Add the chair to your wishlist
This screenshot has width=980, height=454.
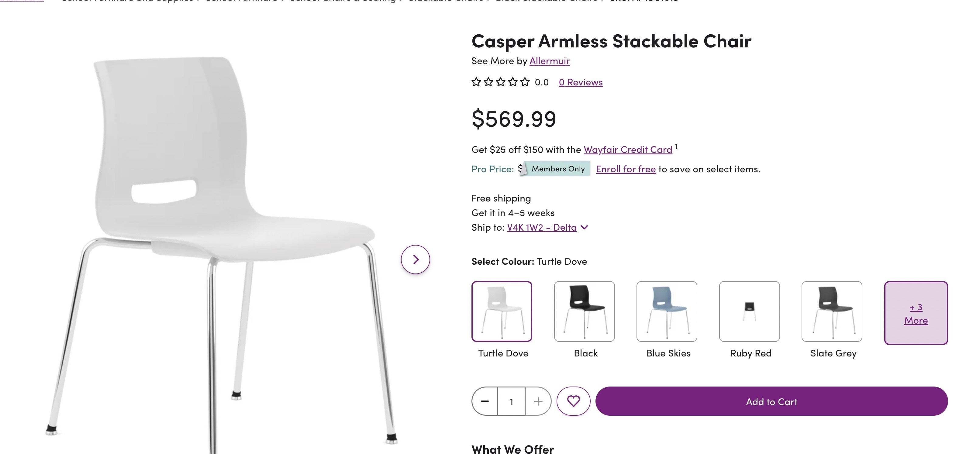coord(574,401)
